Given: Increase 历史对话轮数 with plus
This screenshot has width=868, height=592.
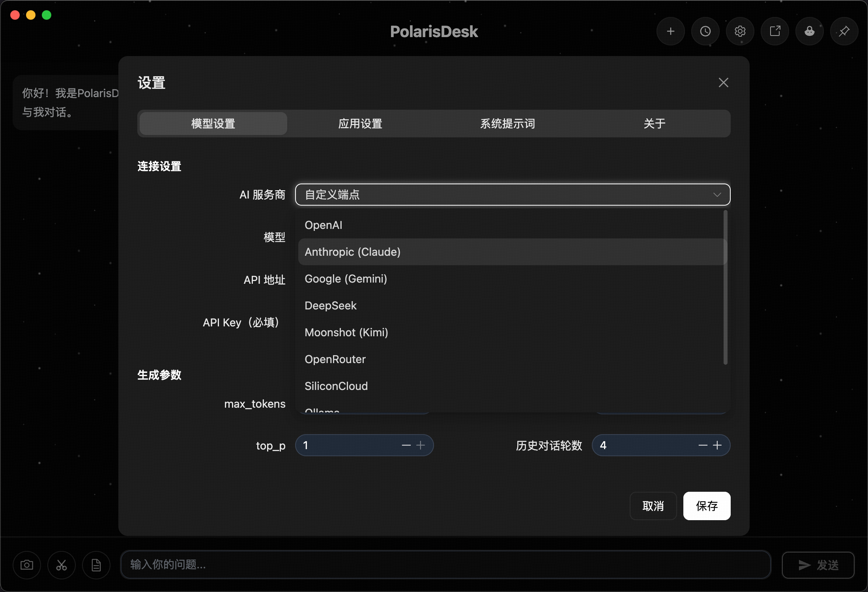Looking at the screenshot, I should point(717,445).
